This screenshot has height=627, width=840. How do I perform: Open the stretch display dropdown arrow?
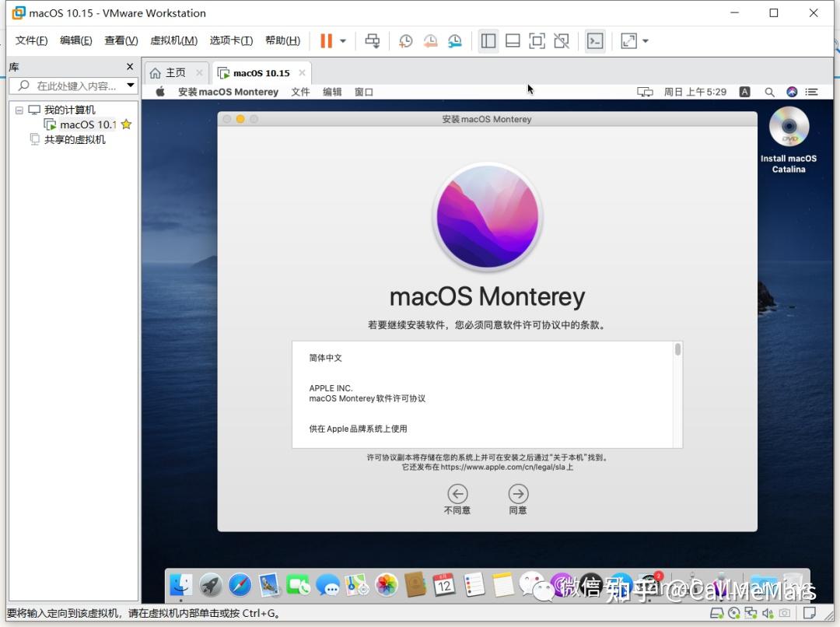(646, 40)
